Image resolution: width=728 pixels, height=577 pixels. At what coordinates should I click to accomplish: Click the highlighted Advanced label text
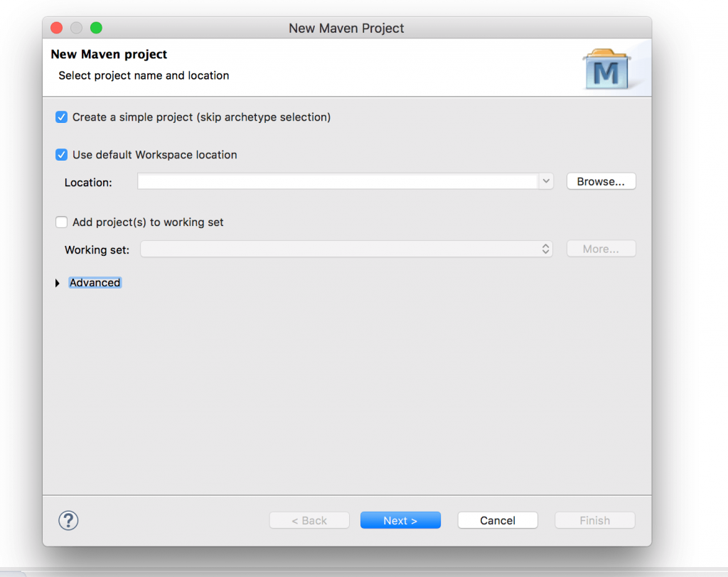pyautogui.click(x=95, y=283)
